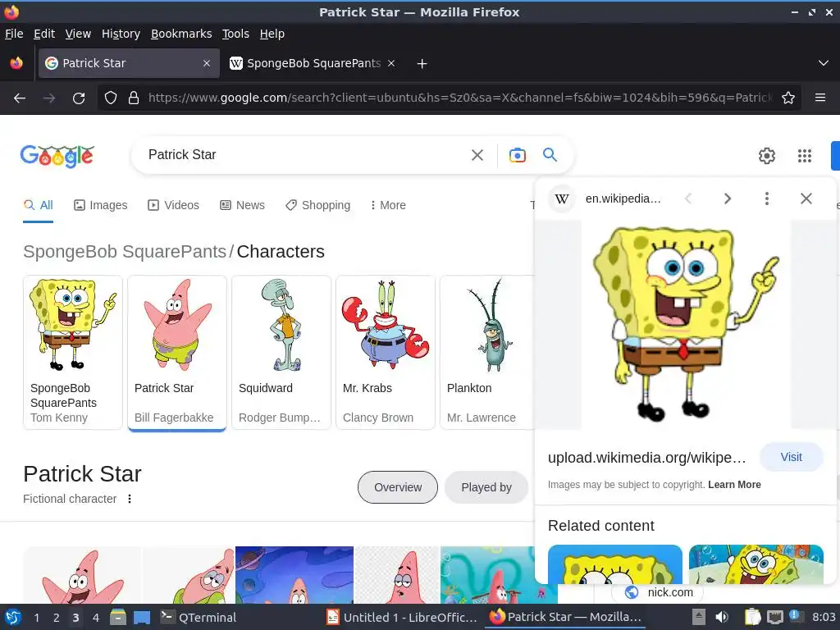Select the Squidward character card
The image size is (840, 630).
pos(281,352)
